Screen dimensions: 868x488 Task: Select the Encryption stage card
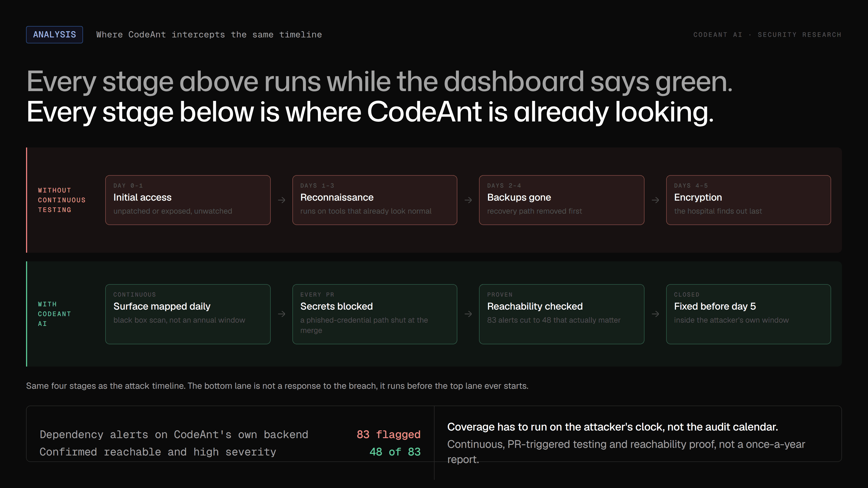point(748,200)
